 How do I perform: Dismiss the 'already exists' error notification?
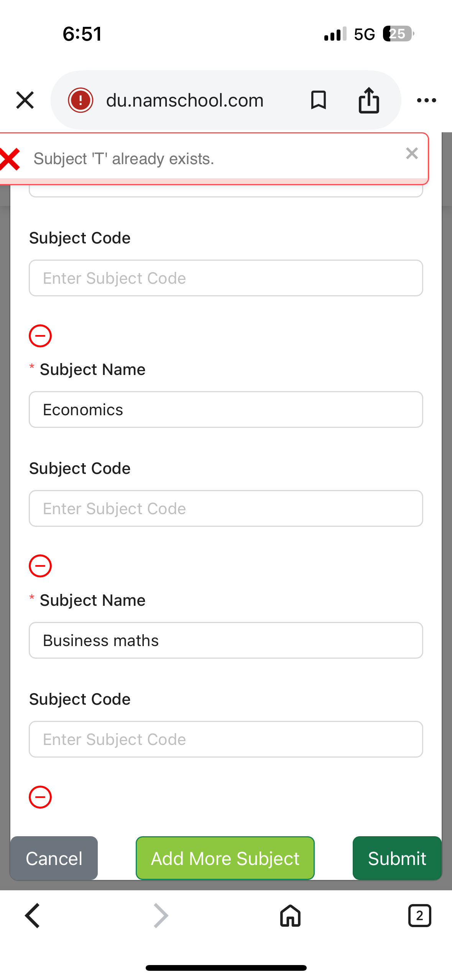412,153
